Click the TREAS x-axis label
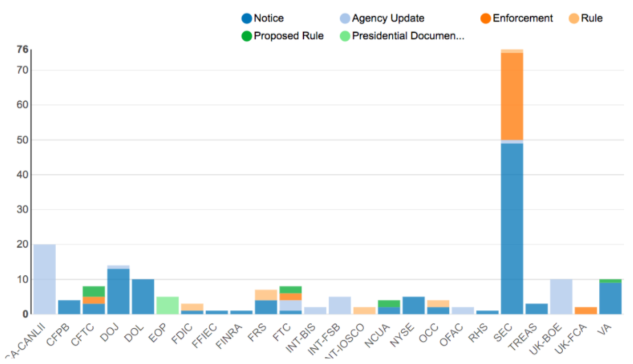This screenshot has height=364, width=633. pos(522,336)
